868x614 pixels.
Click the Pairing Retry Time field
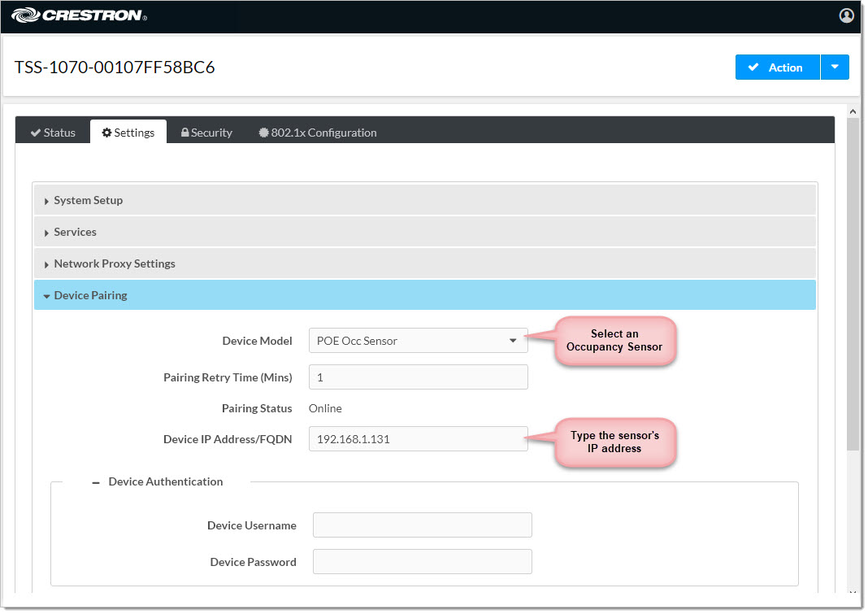pos(418,377)
